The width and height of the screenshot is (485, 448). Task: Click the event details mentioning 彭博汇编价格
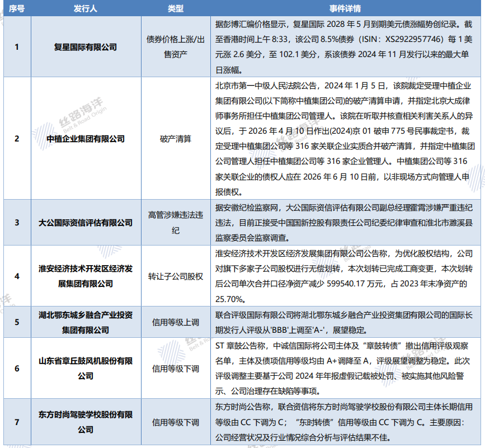click(345, 47)
